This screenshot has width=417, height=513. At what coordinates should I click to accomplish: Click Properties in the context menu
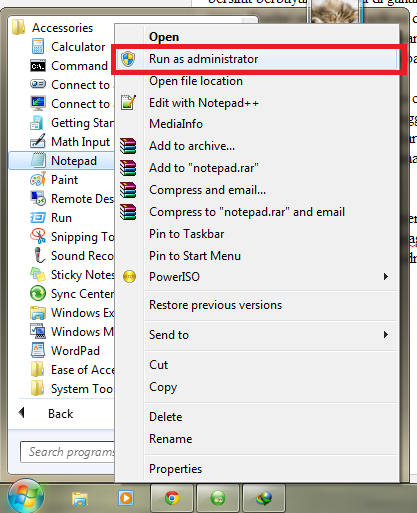(x=175, y=469)
